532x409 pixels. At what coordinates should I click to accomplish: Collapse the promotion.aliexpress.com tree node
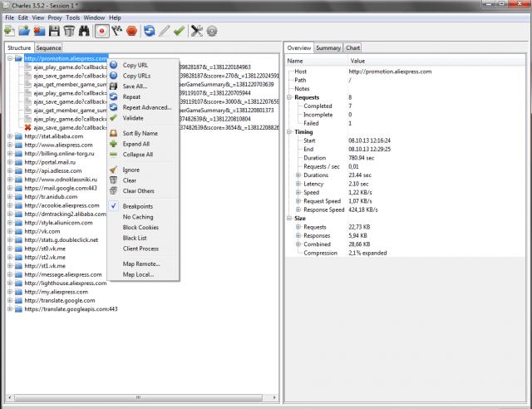tap(10, 58)
